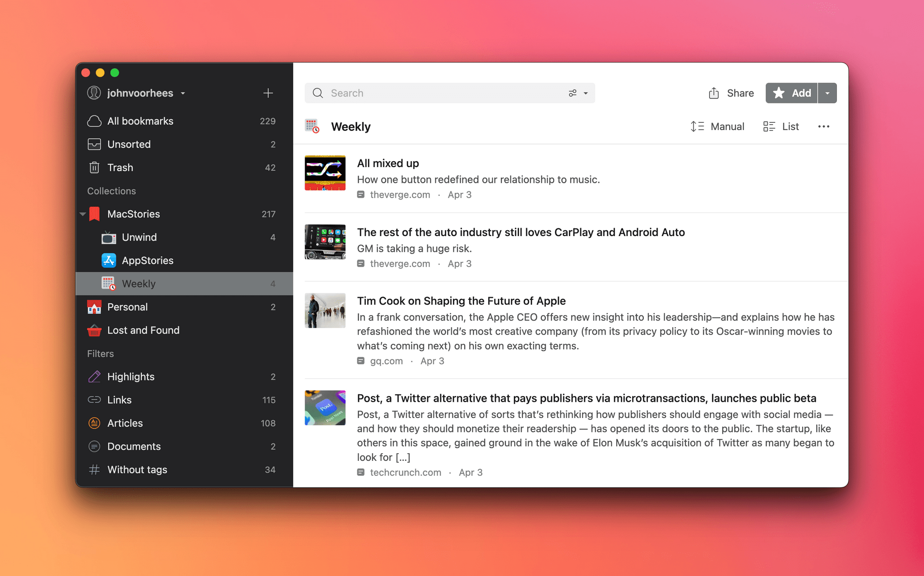Screen dimensions: 924x576
Task: Toggle the Manual sort order
Action: (x=718, y=126)
